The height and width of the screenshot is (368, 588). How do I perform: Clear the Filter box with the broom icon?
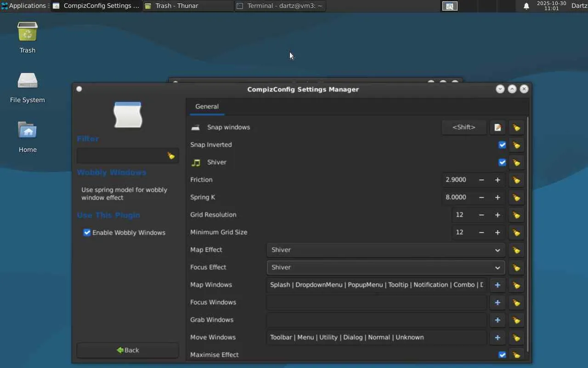pos(171,156)
